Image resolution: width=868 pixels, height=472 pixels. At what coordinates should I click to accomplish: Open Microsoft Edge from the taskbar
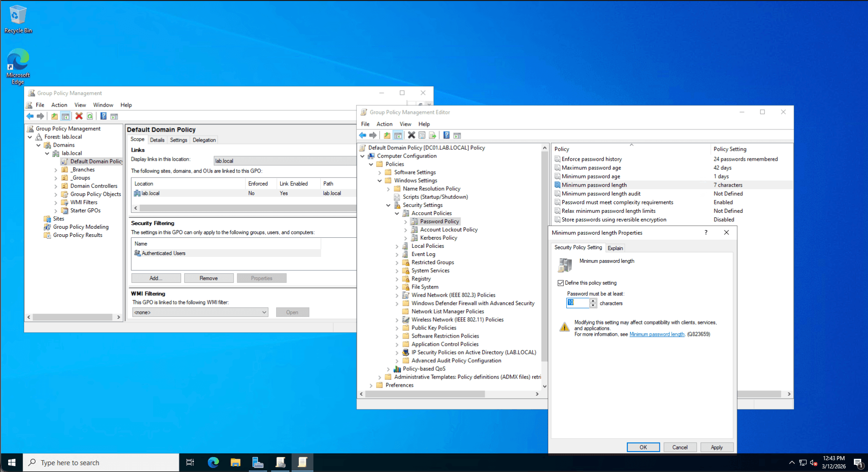[213, 462]
